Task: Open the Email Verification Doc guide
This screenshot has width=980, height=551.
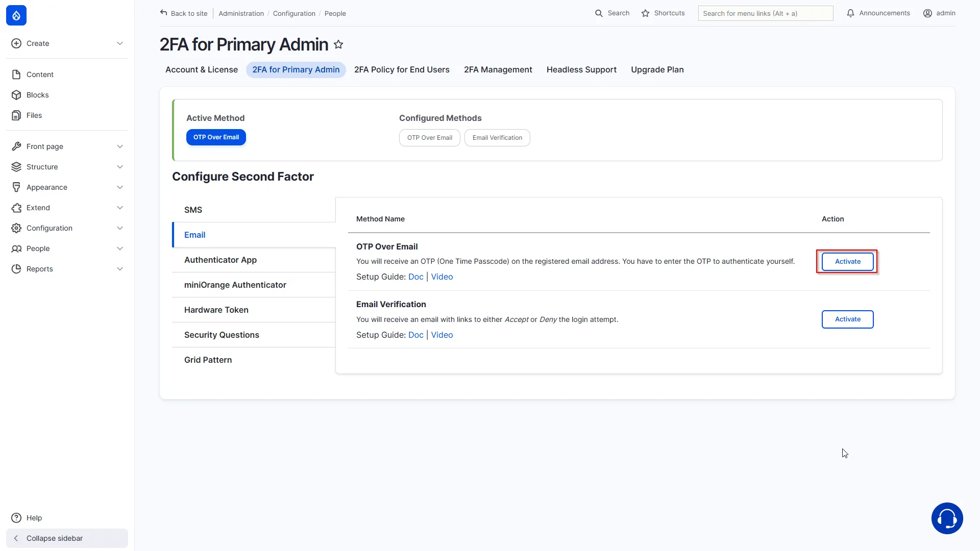Action: 415,335
